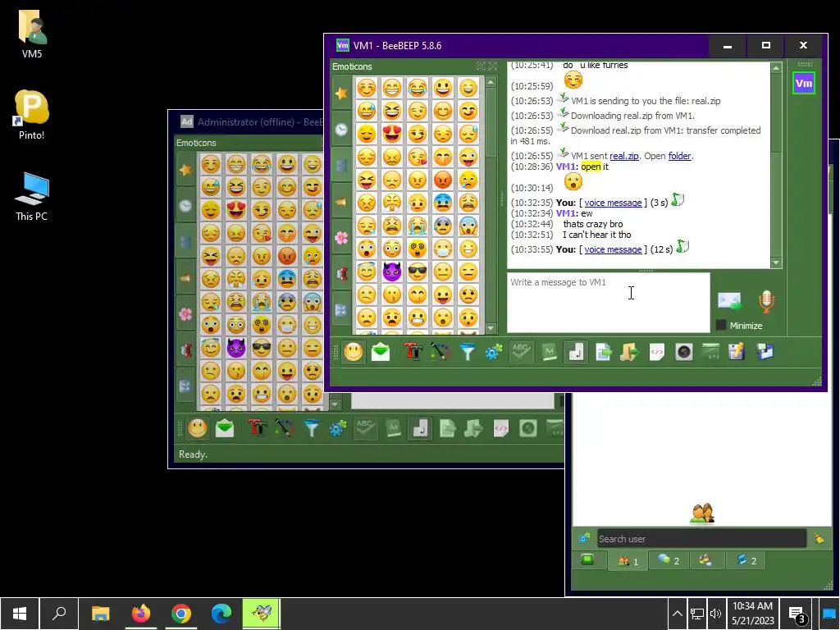The image size is (840, 630).
Task: Pick the purple devil emoji in VM1 emoticons
Action: [392, 272]
